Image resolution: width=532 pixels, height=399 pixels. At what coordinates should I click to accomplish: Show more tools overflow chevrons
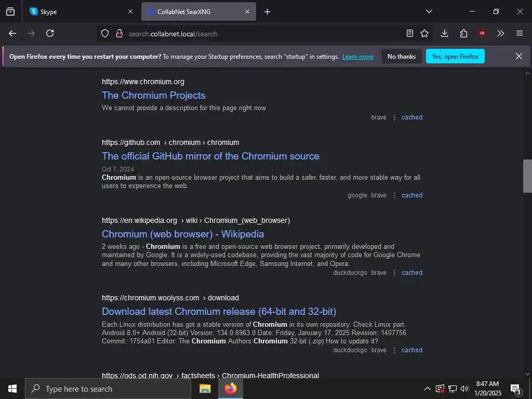(x=500, y=33)
